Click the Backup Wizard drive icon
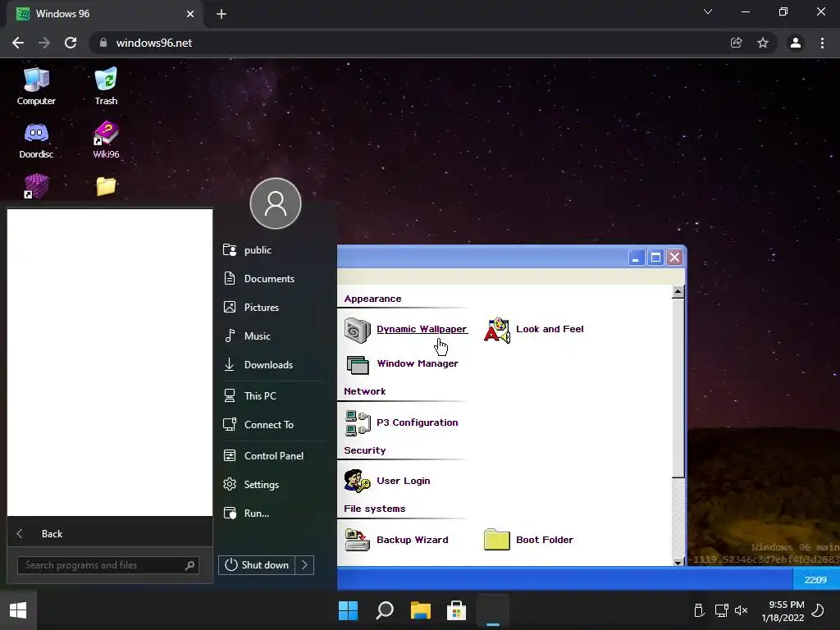 coord(358,540)
